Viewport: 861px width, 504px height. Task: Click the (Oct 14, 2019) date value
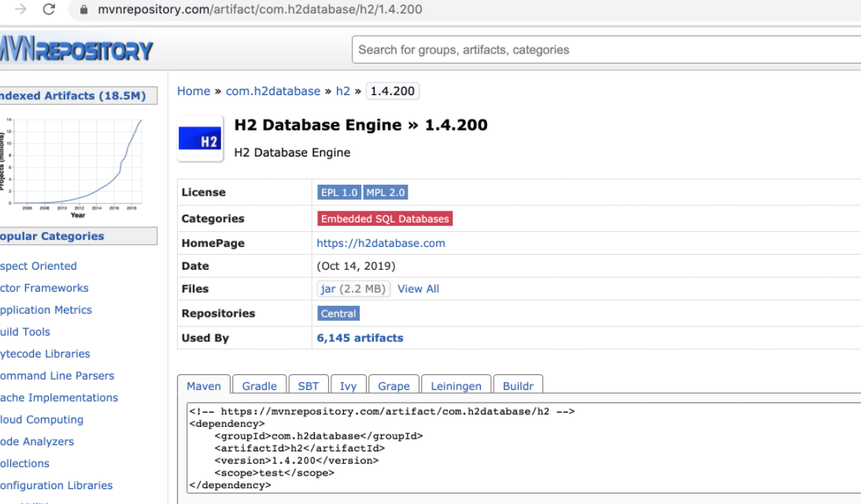(356, 266)
